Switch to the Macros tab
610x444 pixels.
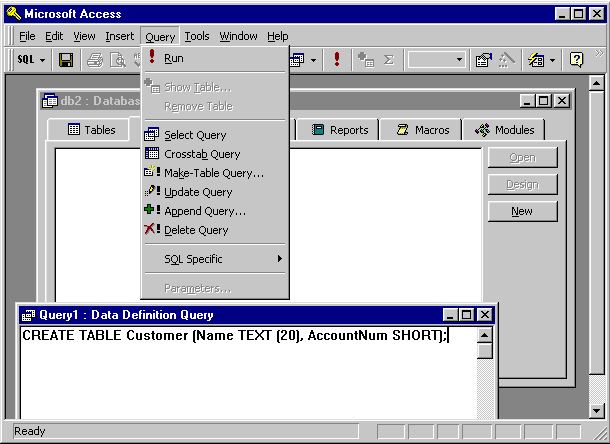coord(422,130)
